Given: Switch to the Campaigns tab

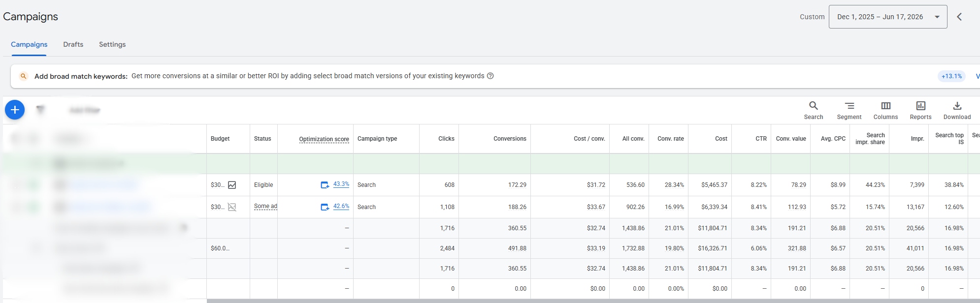Looking at the screenshot, I should 29,44.
